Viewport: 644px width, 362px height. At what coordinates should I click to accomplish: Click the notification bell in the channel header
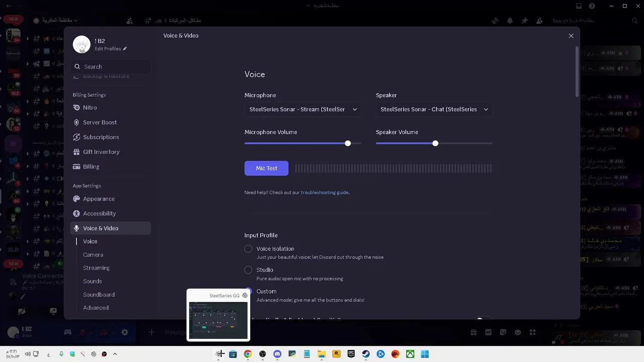click(510, 21)
